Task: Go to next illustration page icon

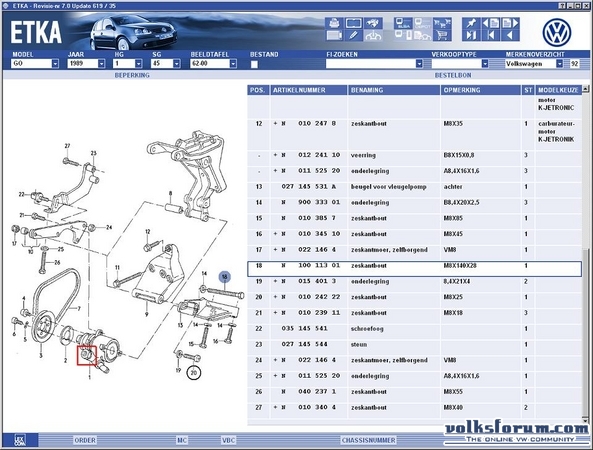Action: pyautogui.click(x=510, y=23)
